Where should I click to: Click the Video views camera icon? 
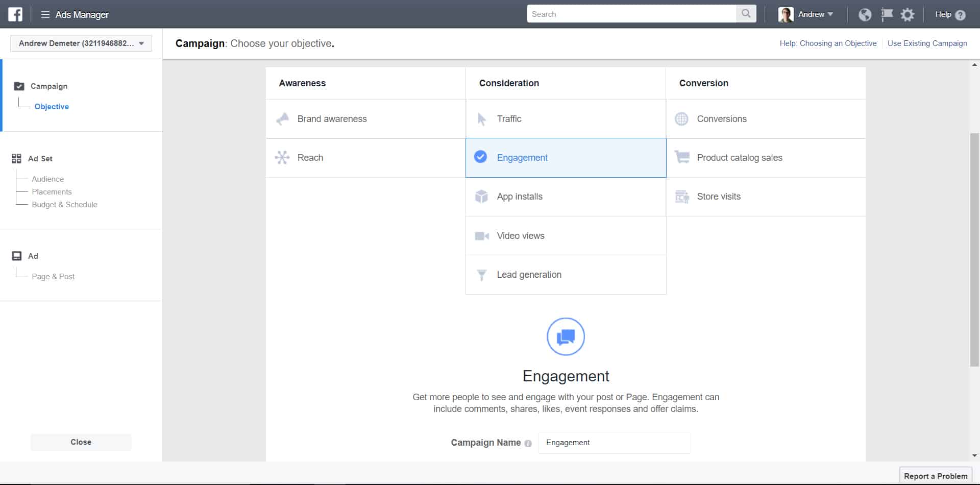[x=482, y=236]
